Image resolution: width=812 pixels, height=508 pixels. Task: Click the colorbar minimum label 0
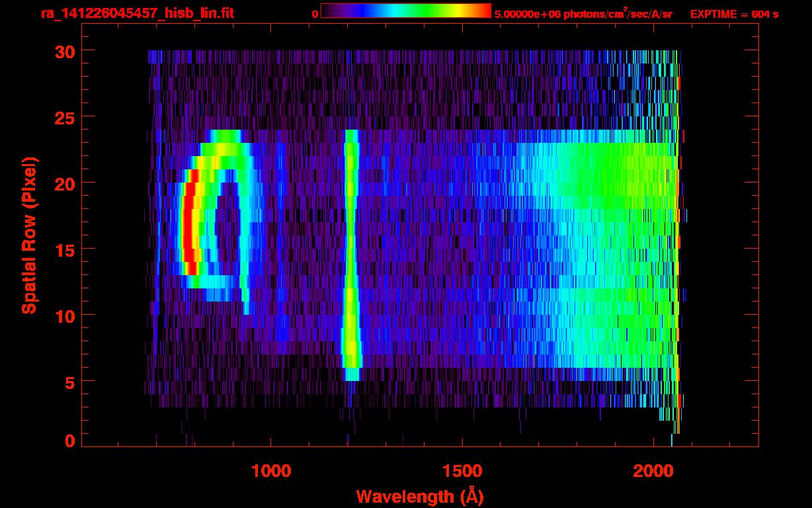315,14
